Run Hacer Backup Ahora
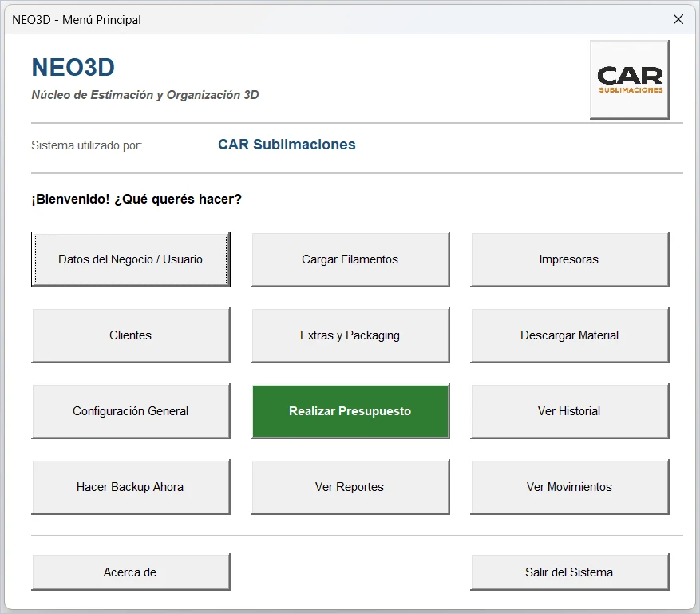Screen dimensions: 700x614 click(131, 487)
